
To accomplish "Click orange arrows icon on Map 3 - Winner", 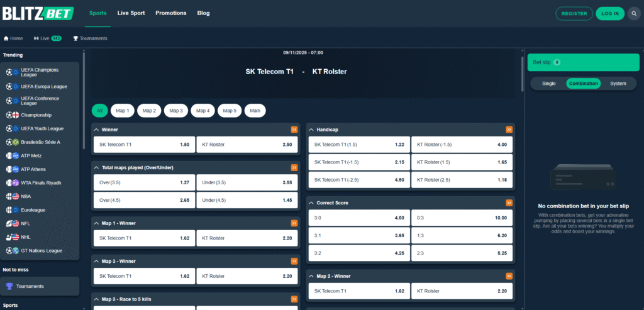I will (294, 261).
